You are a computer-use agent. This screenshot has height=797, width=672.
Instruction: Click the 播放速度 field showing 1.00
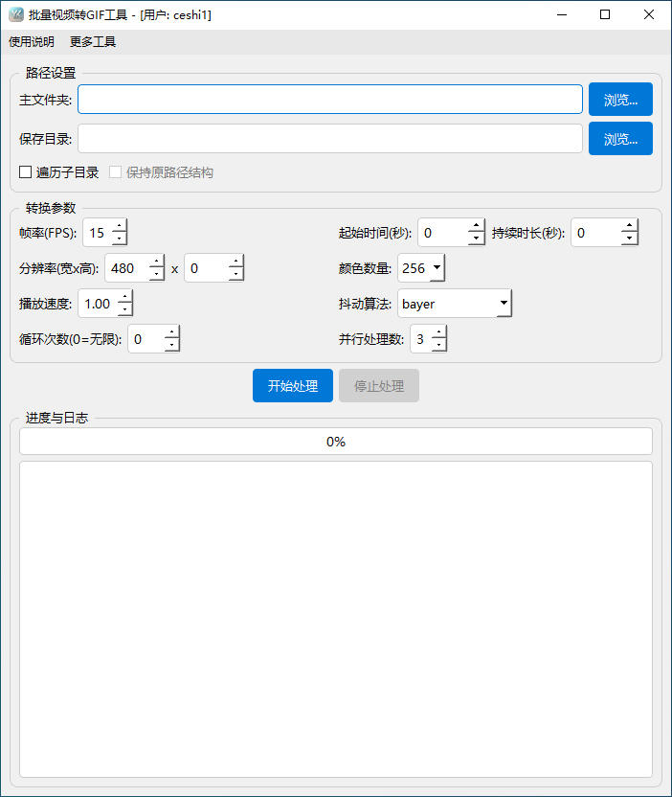coord(98,304)
